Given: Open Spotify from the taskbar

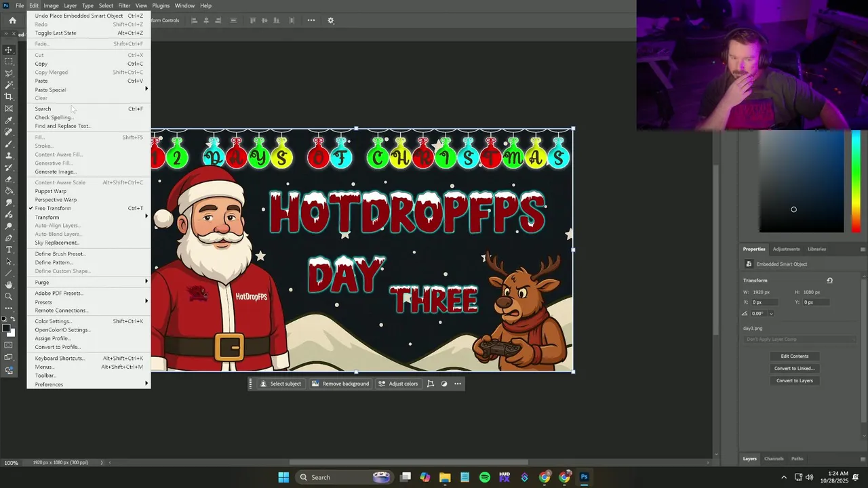Looking at the screenshot, I should 485,477.
